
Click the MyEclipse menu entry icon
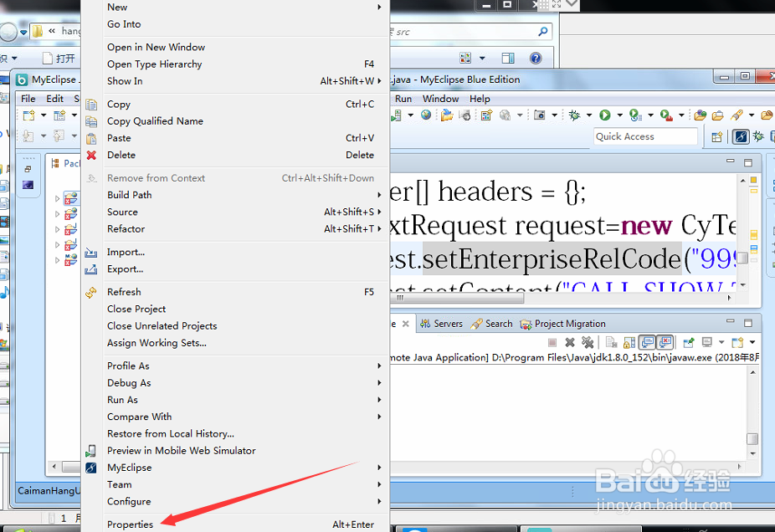coord(91,468)
